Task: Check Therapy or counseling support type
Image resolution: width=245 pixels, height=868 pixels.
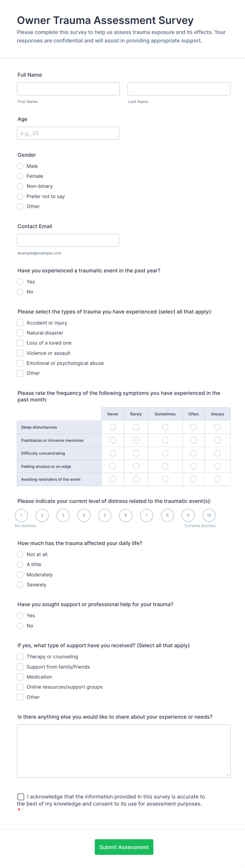Action: click(20, 656)
